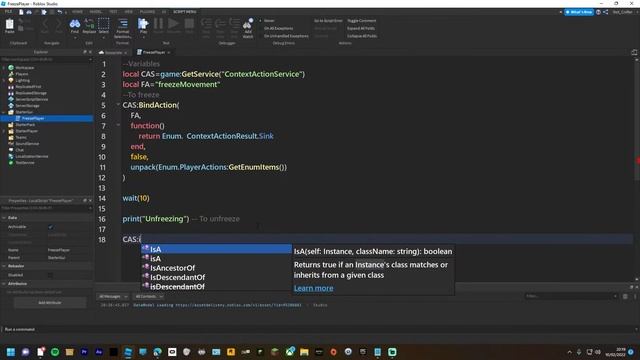This screenshot has width=640, height=360.
Task: Select Chat service in Explorer
Action: coord(20,150)
